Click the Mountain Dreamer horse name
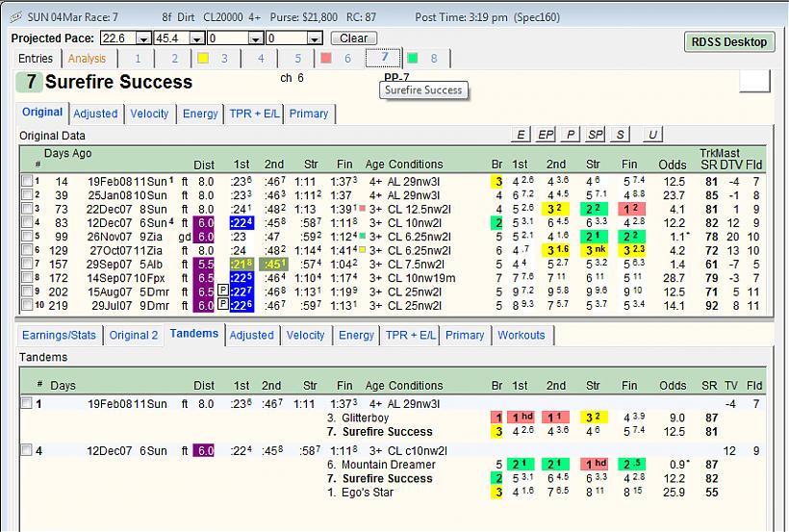This screenshot has height=532, width=789. point(389,465)
